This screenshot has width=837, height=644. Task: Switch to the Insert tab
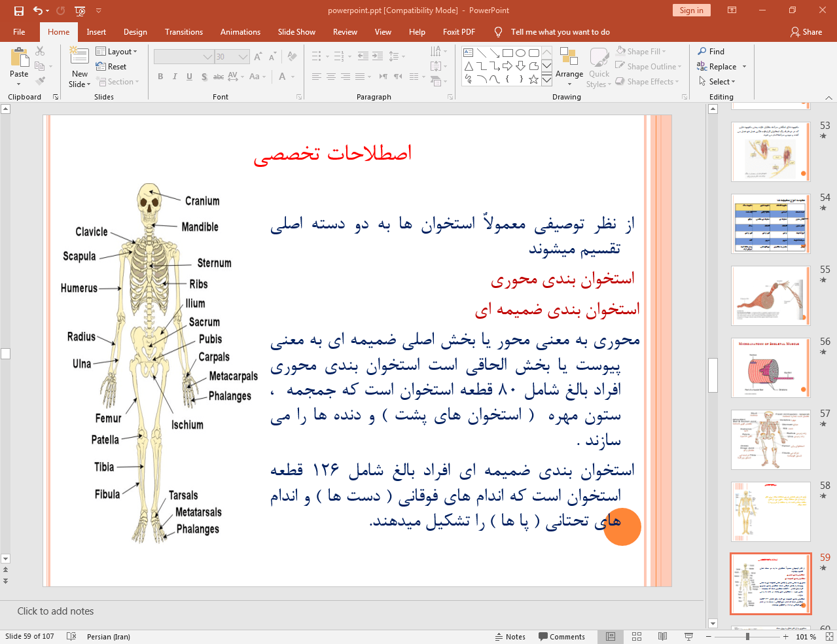pos(96,32)
